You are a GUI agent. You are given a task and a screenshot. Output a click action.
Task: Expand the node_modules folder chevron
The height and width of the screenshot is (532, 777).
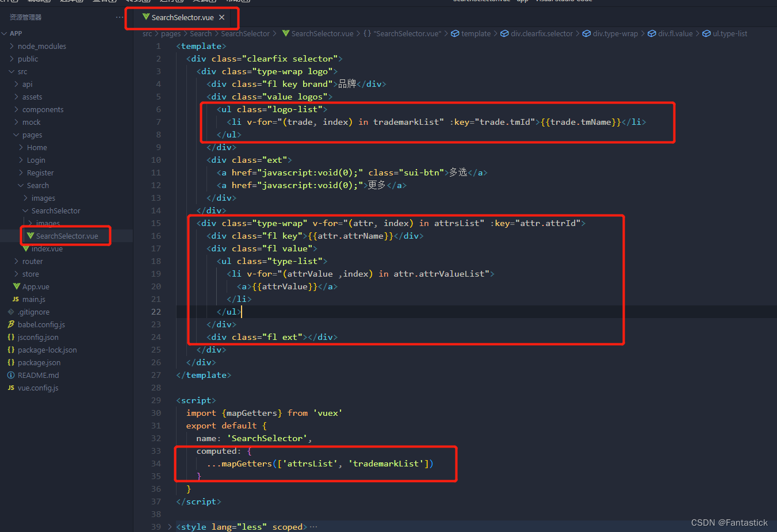tap(12, 46)
